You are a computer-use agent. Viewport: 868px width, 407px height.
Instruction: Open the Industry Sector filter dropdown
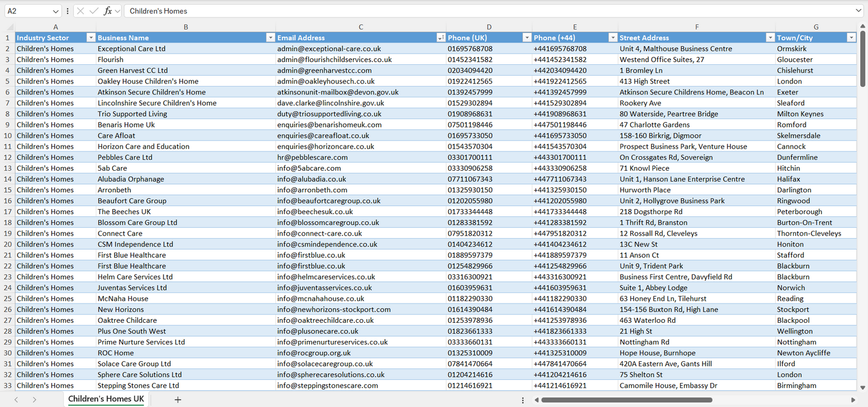(x=91, y=37)
